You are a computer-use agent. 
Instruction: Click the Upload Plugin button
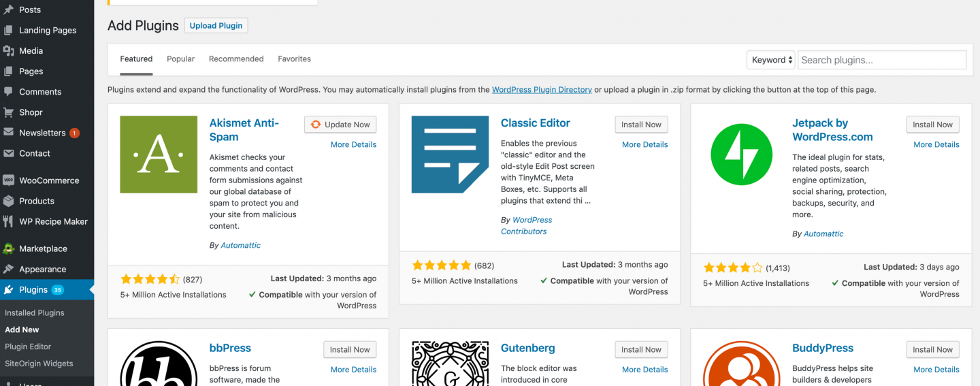point(216,26)
